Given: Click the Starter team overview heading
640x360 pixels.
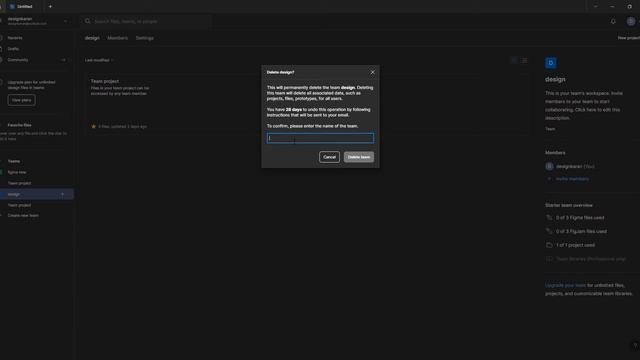Looking at the screenshot, I should (569, 205).
